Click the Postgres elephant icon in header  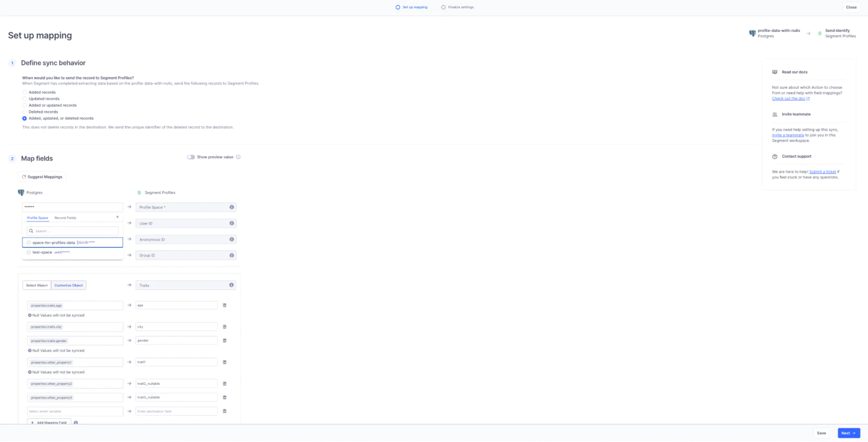point(752,34)
